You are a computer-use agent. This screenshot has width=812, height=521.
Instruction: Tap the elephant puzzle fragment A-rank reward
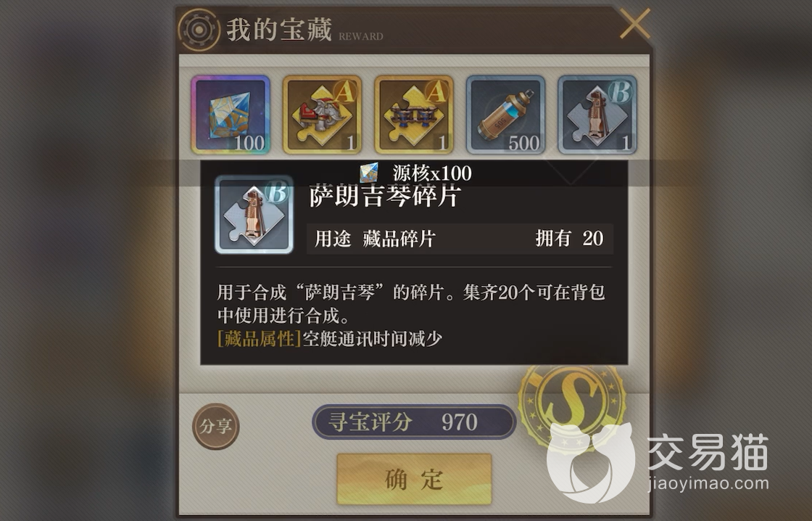point(322,115)
